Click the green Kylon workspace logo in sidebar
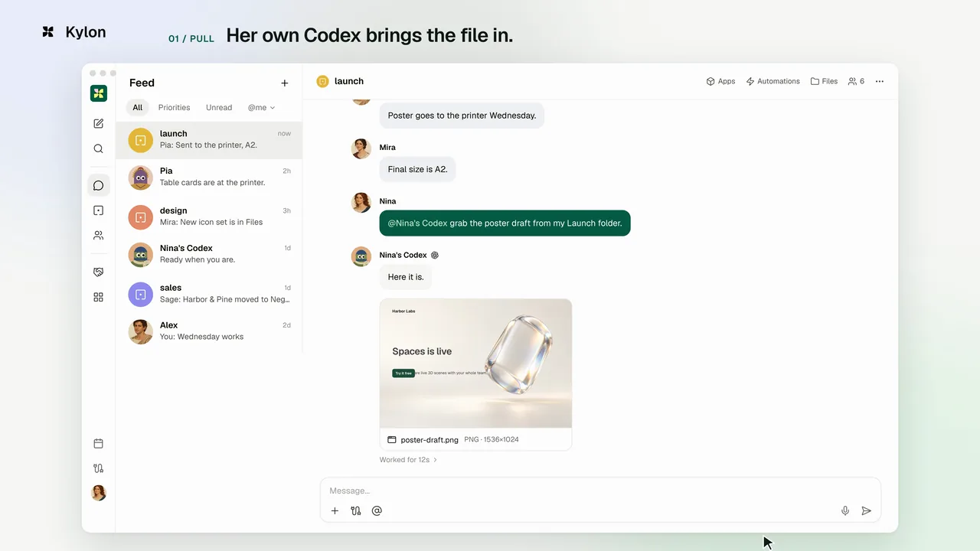This screenshot has height=551, width=980. pyautogui.click(x=98, y=93)
